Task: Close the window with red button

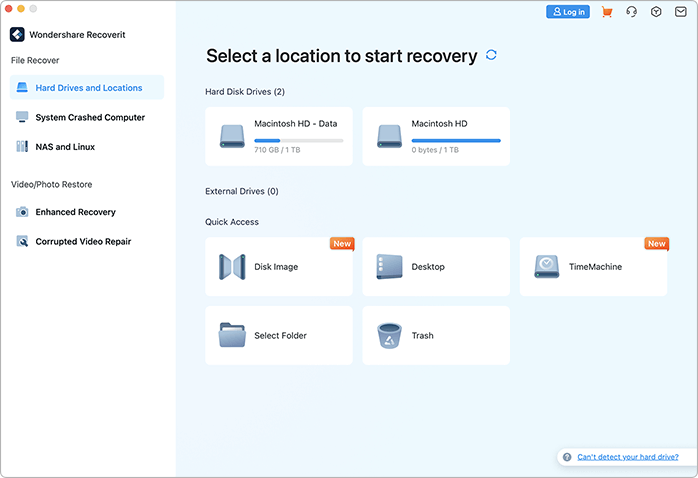Action: click(x=8, y=8)
